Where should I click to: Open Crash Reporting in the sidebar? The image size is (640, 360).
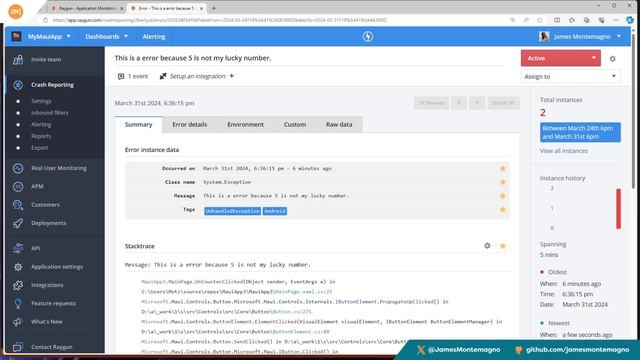tap(52, 85)
